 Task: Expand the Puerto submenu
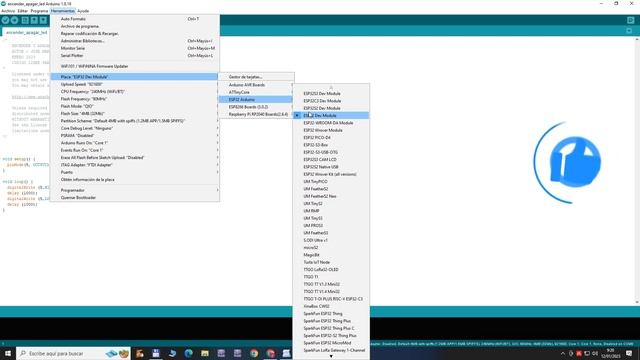[x=135, y=172]
